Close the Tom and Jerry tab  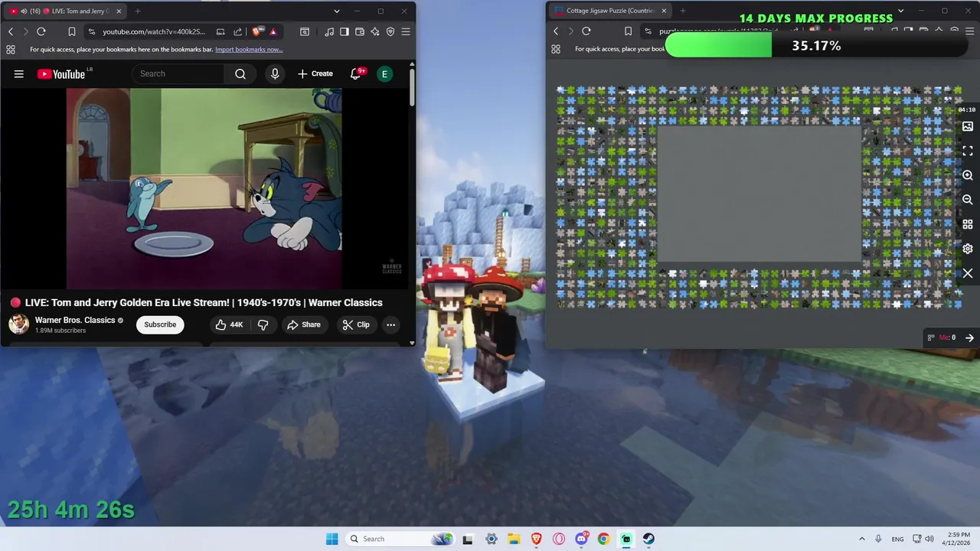click(119, 11)
